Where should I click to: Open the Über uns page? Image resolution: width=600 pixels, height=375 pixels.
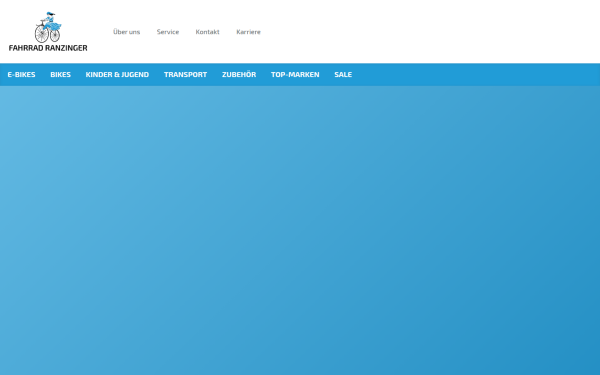click(x=126, y=32)
